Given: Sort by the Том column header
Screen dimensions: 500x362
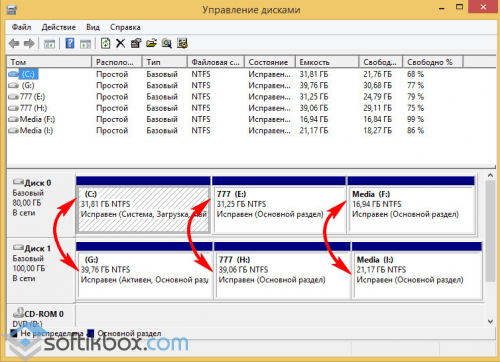Looking at the screenshot, I should point(49,62).
